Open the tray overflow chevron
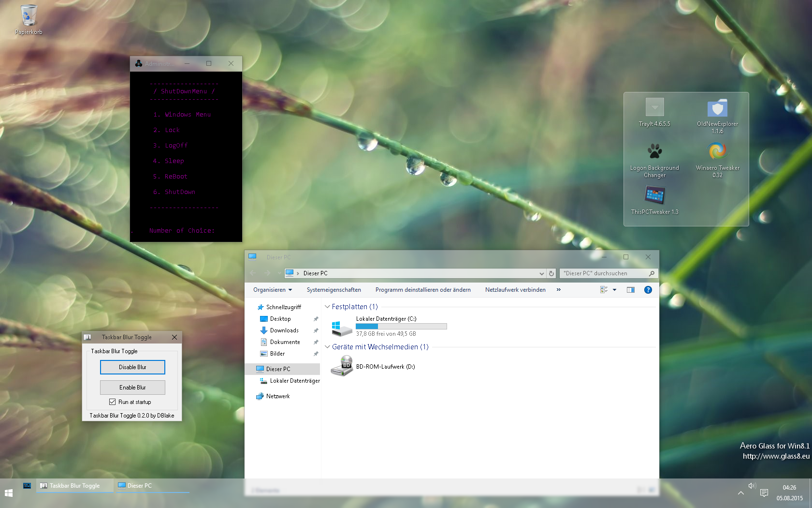 coord(740,493)
